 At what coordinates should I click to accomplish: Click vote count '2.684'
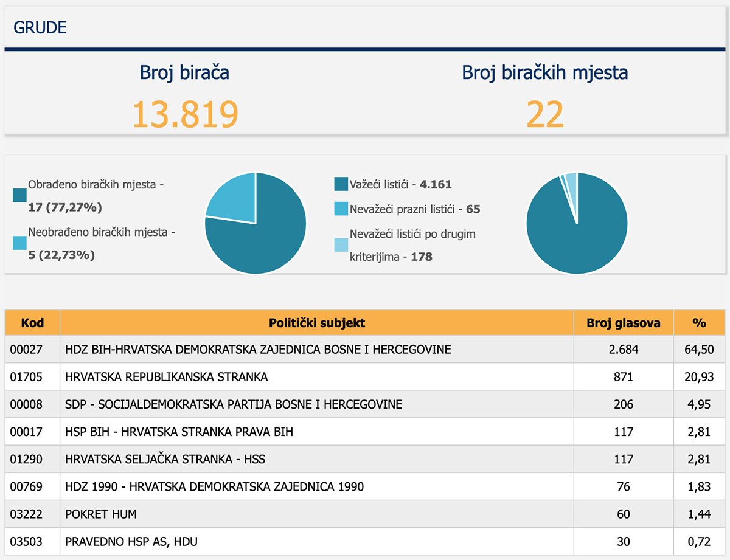pyautogui.click(x=624, y=350)
